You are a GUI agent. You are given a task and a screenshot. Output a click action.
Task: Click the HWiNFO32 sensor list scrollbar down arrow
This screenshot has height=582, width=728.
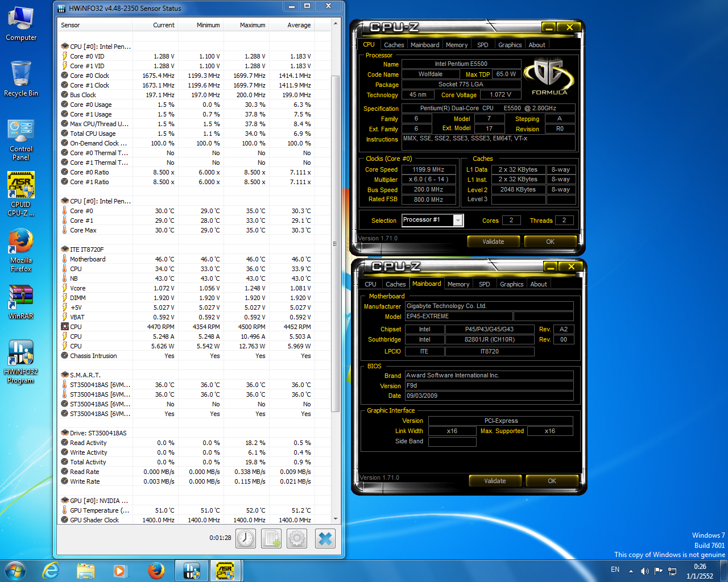pos(336,519)
